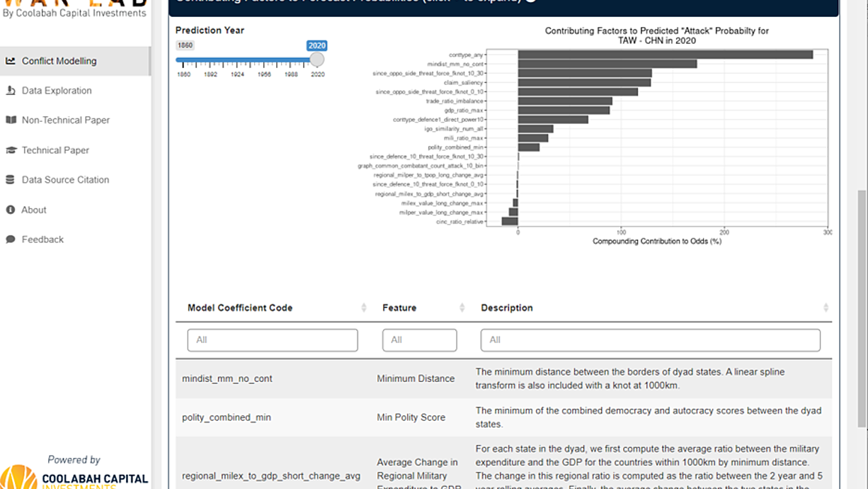Click the Coolabah Capital logo in the sidebar footer

click(74, 477)
